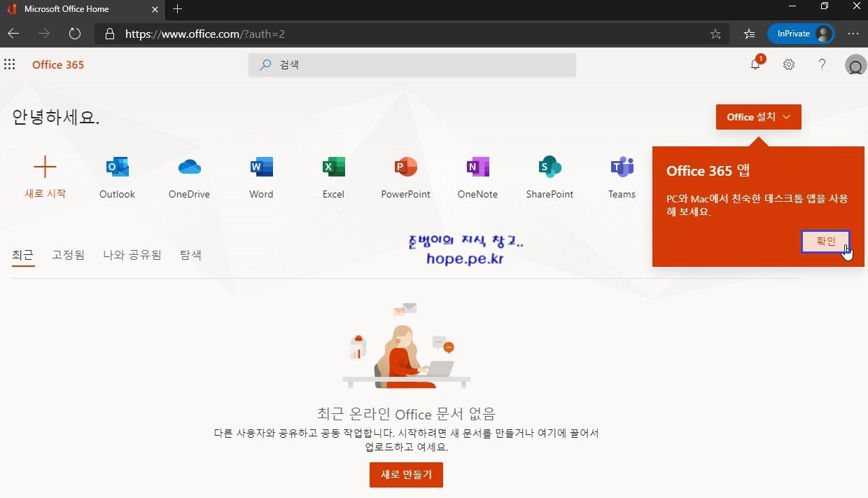Go back in browser

point(13,34)
